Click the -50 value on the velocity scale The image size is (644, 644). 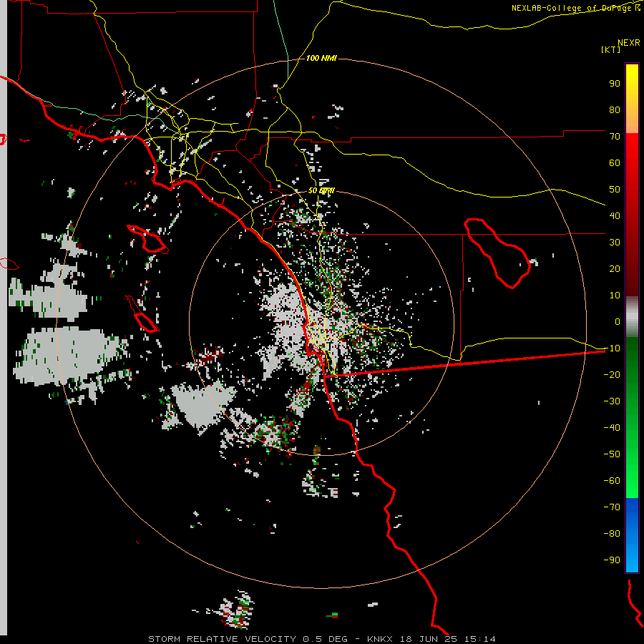coord(612,454)
